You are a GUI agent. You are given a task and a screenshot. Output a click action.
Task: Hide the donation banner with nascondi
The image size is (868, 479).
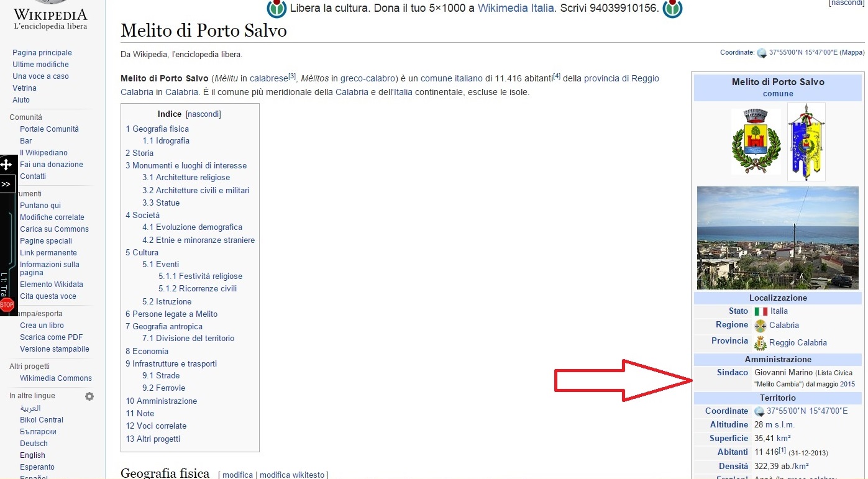846,3
